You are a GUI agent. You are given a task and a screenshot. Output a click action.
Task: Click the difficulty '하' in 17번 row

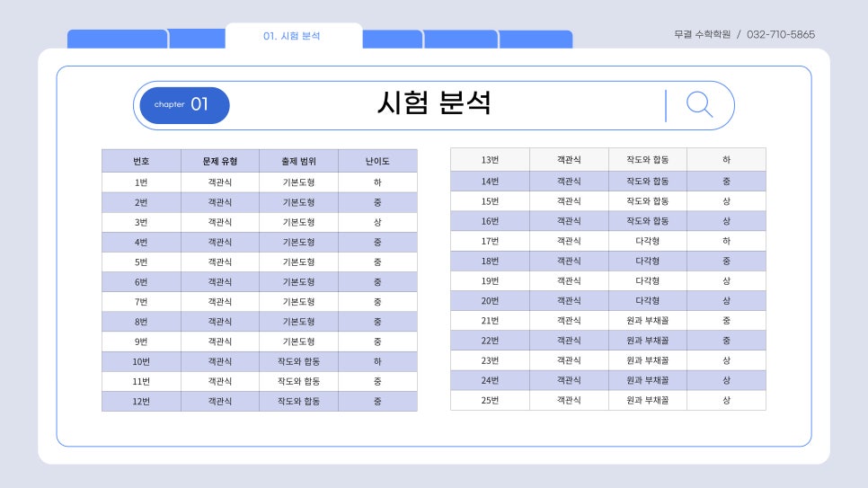tap(726, 241)
